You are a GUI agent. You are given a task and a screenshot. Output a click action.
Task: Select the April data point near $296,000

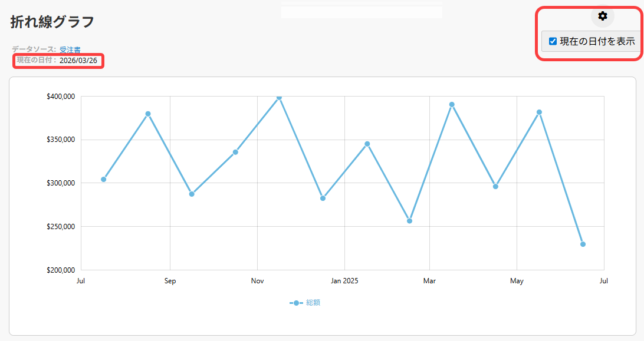[x=495, y=186]
